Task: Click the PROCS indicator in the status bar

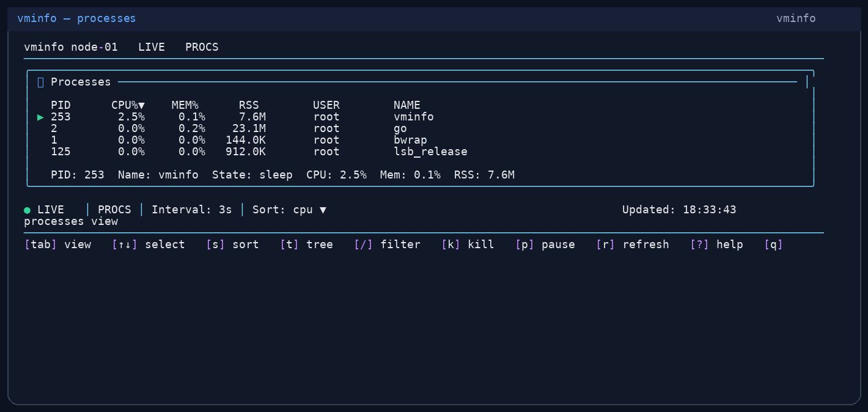Action: (x=114, y=210)
